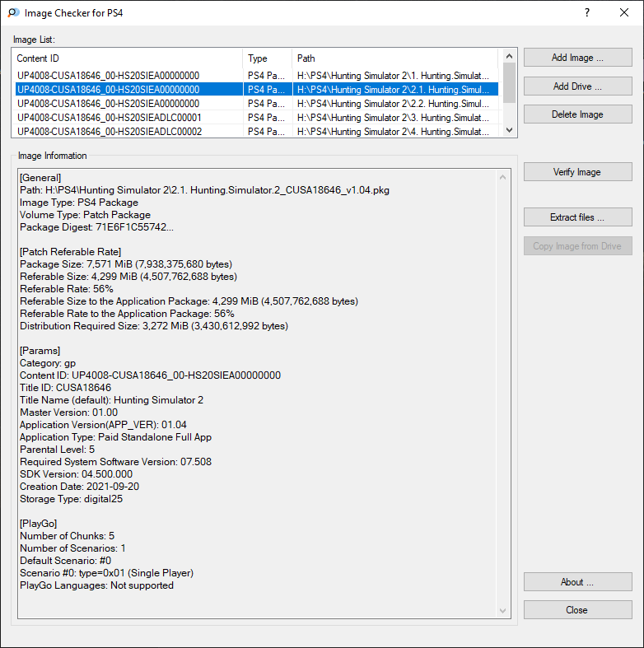
Task: Click the Required System Software Version 07.508 line
Action: click(116, 462)
